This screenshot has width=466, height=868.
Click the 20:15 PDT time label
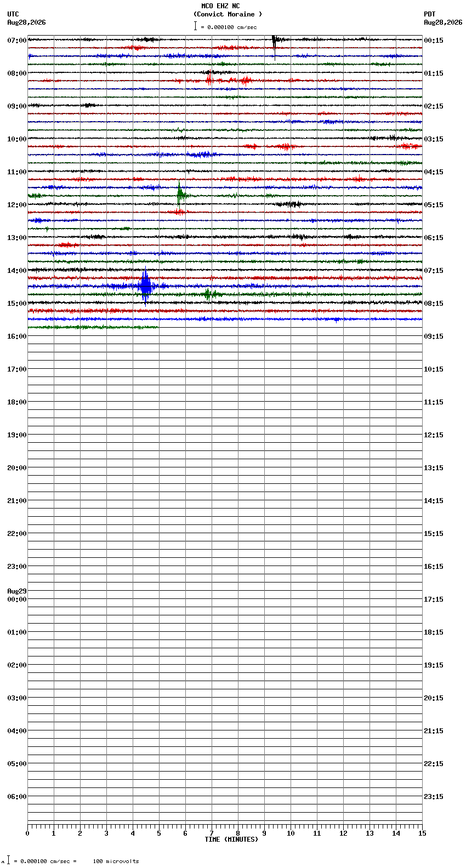pos(434,698)
